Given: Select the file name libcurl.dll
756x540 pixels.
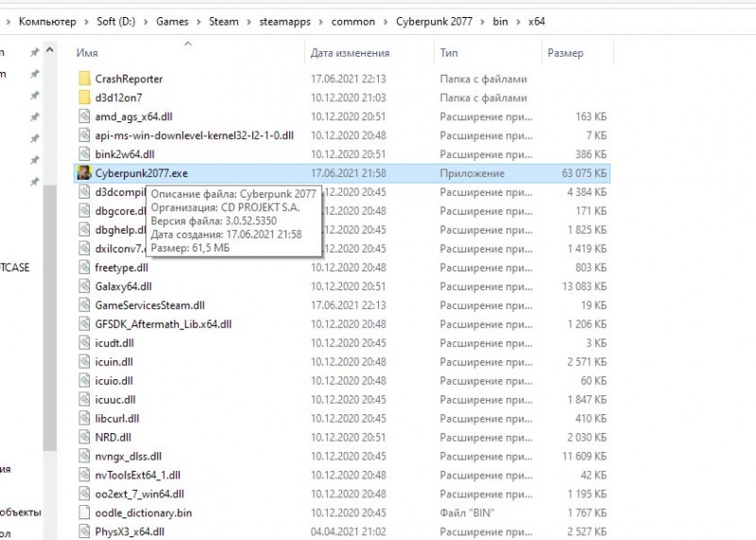Looking at the screenshot, I should coord(117,418).
